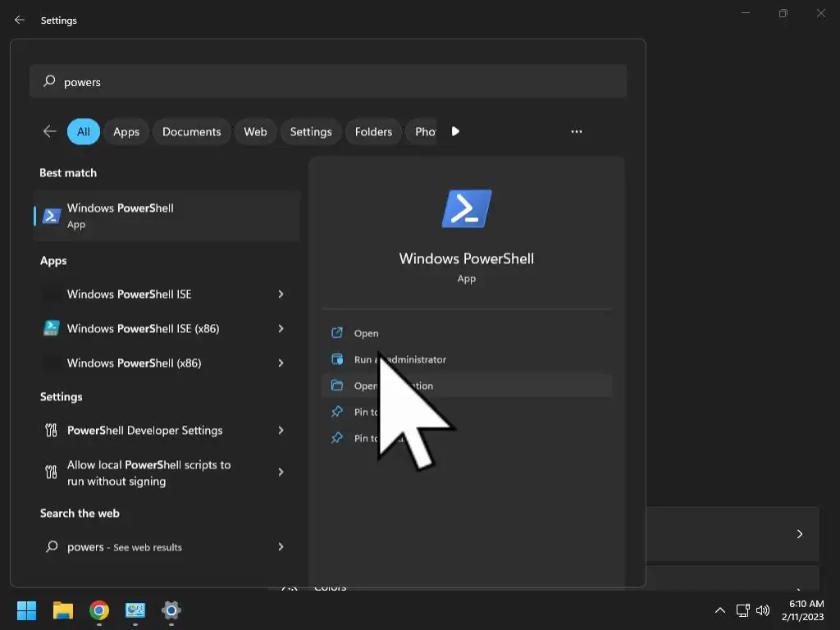Open File Explorer from taskbar

[x=62, y=610]
